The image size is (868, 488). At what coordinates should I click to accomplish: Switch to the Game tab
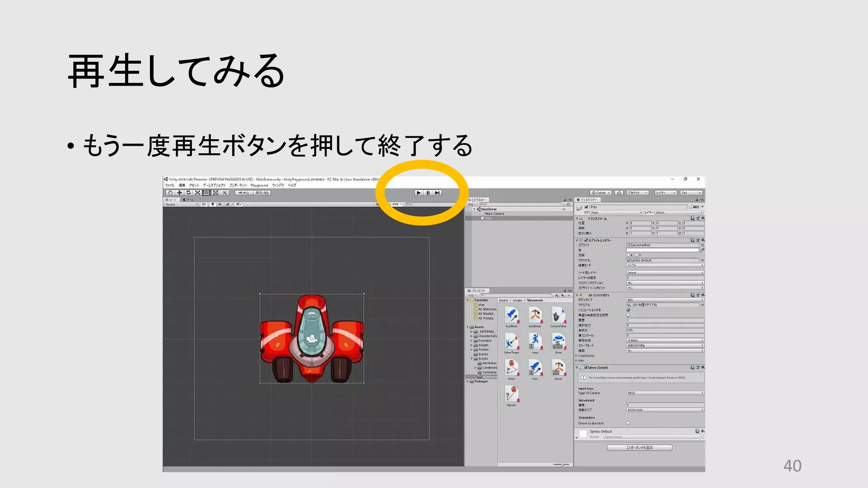tap(188, 200)
